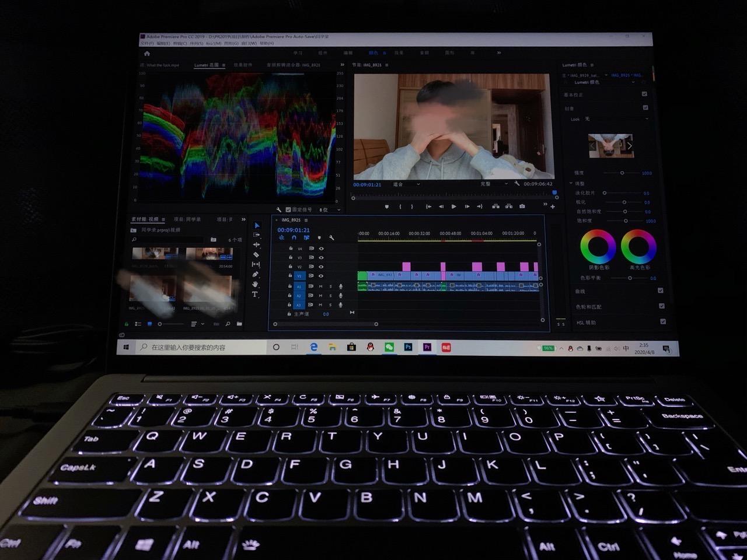
Task: Click the Highlight Tint color wheel
Action: [x=638, y=246]
